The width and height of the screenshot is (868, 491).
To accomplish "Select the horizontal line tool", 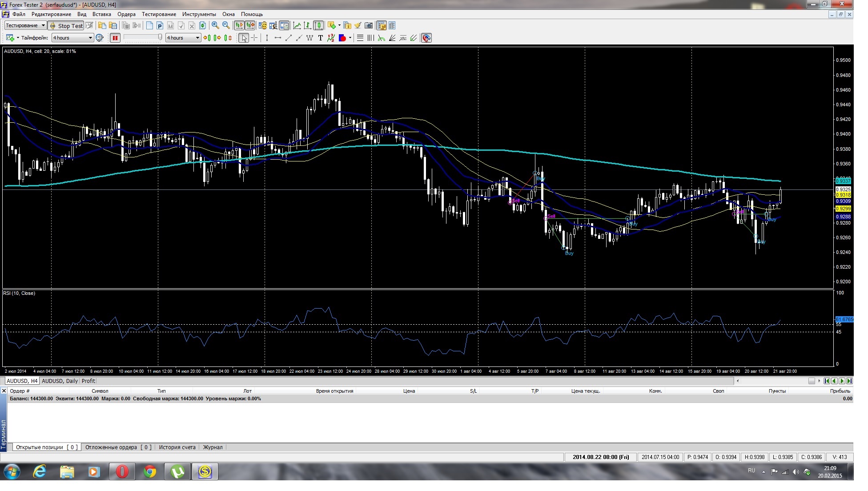I will (277, 38).
